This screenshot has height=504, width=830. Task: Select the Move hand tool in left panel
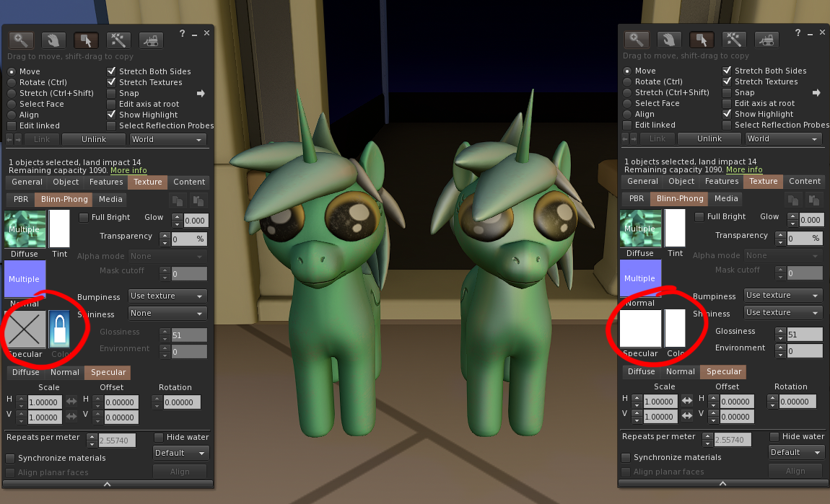(53, 40)
